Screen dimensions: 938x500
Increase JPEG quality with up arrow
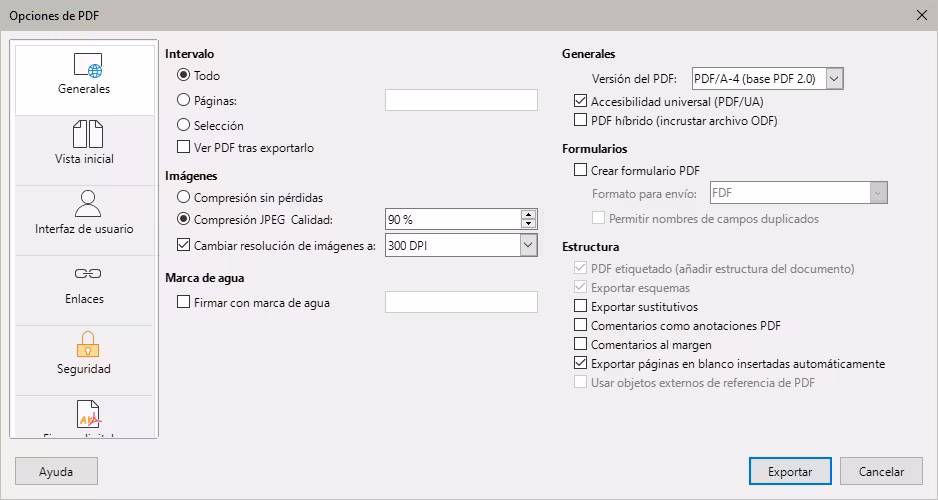[528, 215]
